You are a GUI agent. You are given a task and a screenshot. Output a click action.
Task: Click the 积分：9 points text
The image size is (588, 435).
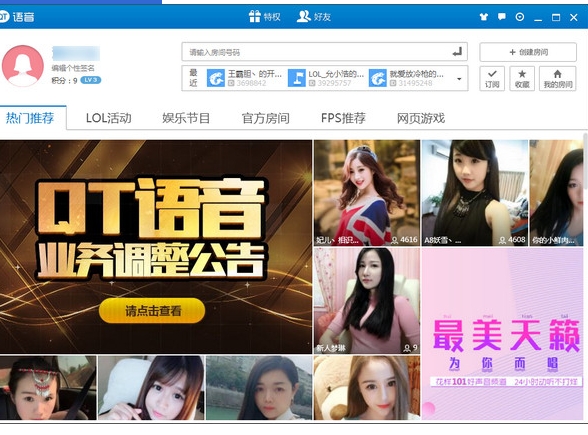[64, 80]
